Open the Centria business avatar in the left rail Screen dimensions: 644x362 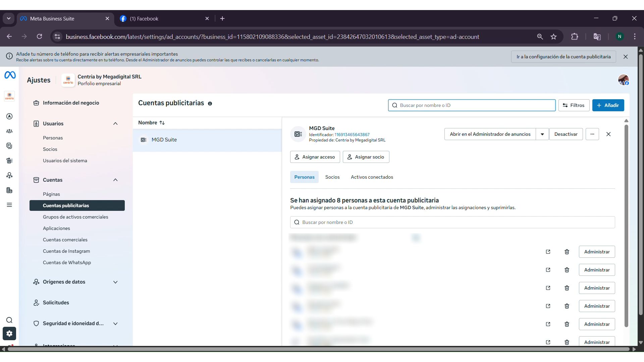pyautogui.click(x=9, y=96)
